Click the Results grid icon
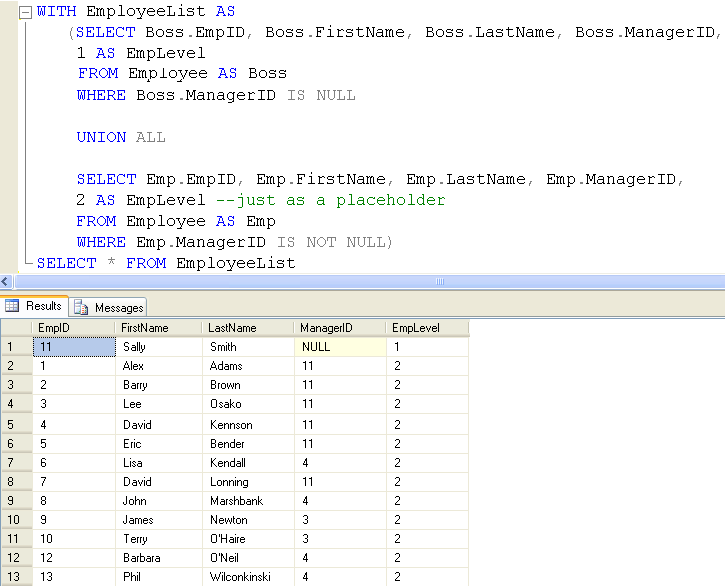This screenshot has height=586, width=725. [12, 306]
